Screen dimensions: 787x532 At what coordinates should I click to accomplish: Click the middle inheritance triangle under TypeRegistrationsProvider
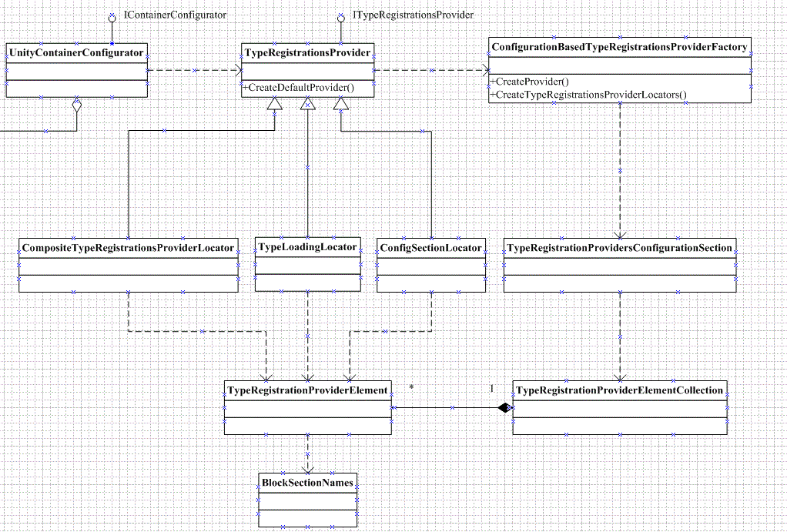point(308,103)
